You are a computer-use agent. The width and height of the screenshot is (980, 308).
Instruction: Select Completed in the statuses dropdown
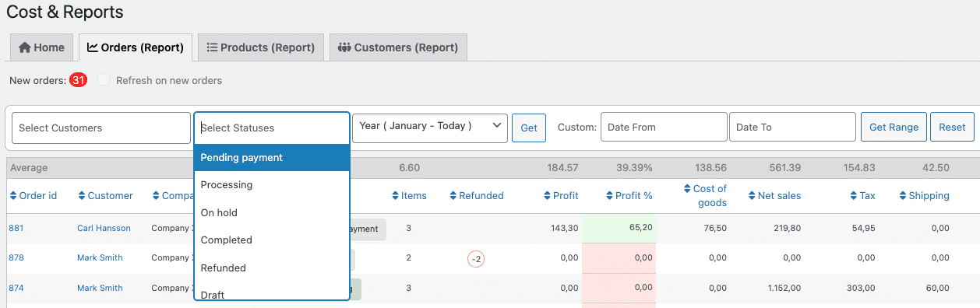(272, 240)
